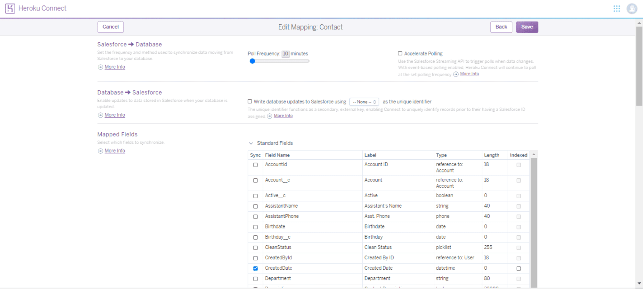Uncheck the CreatedDate sync checkbox
This screenshot has height=290, width=644.
pyautogui.click(x=255, y=269)
